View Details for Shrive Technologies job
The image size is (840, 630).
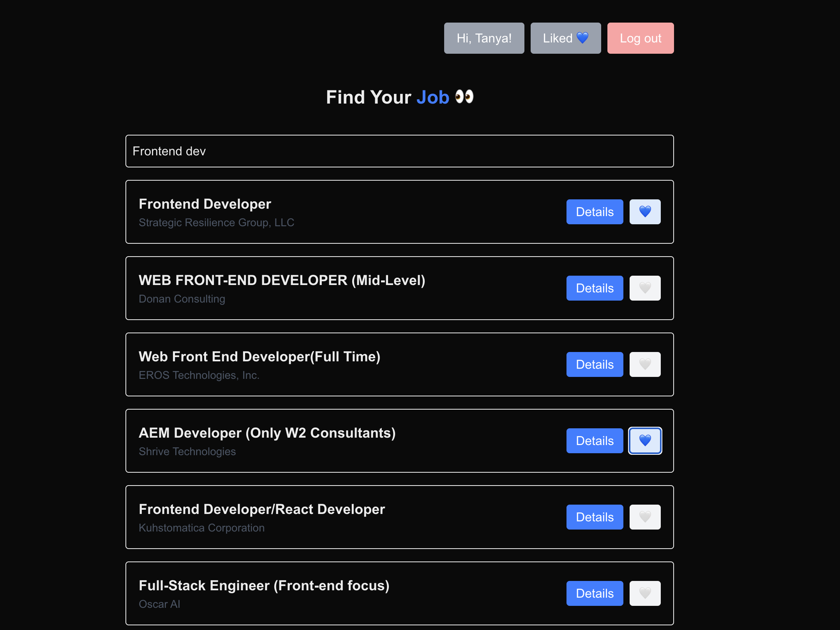point(595,441)
